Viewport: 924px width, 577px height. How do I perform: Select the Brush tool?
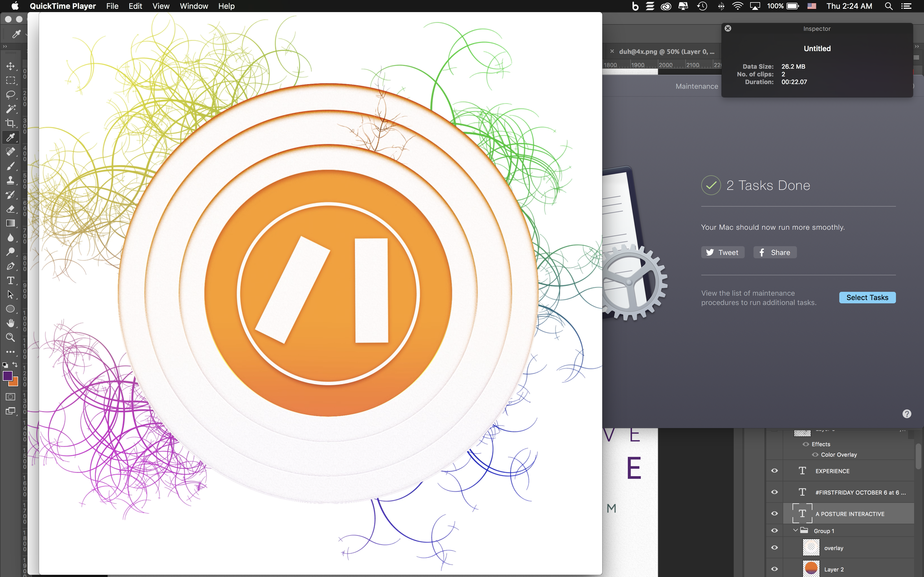tap(10, 166)
